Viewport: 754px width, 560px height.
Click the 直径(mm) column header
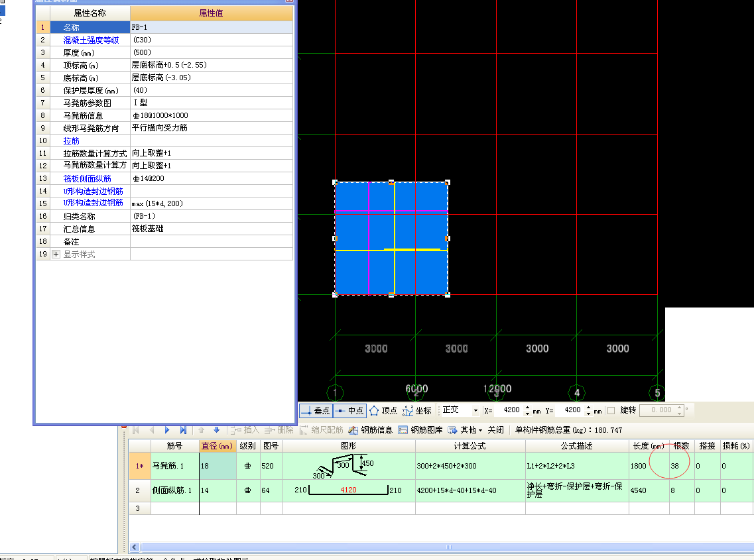coord(218,445)
